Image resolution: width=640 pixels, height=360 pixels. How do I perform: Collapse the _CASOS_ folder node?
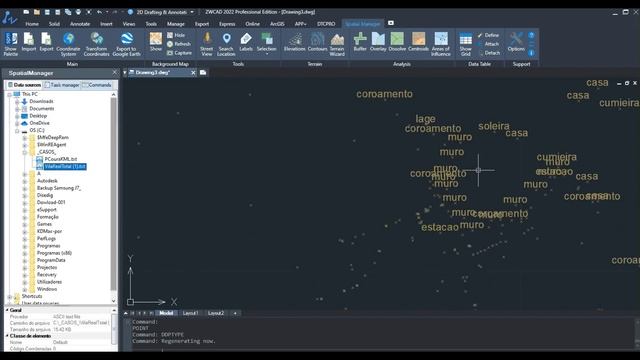pos(24,152)
